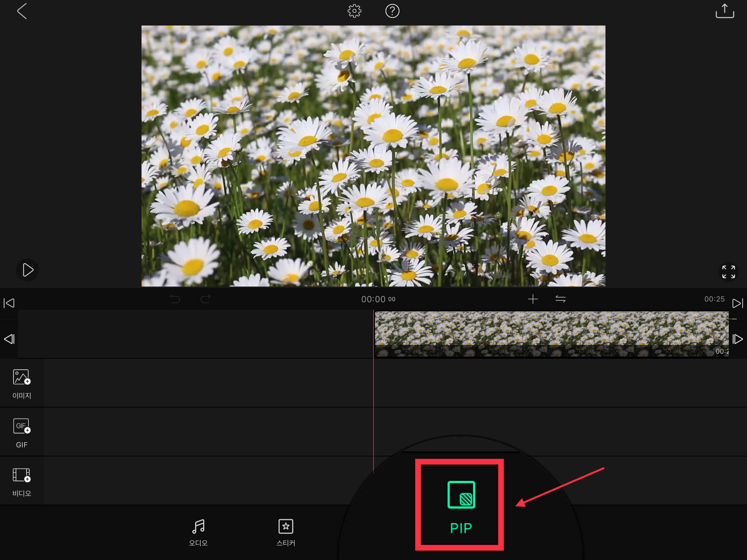Image resolution: width=747 pixels, height=560 pixels.
Task: Tap the export share icon
Action: pyautogui.click(x=724, y=11)
